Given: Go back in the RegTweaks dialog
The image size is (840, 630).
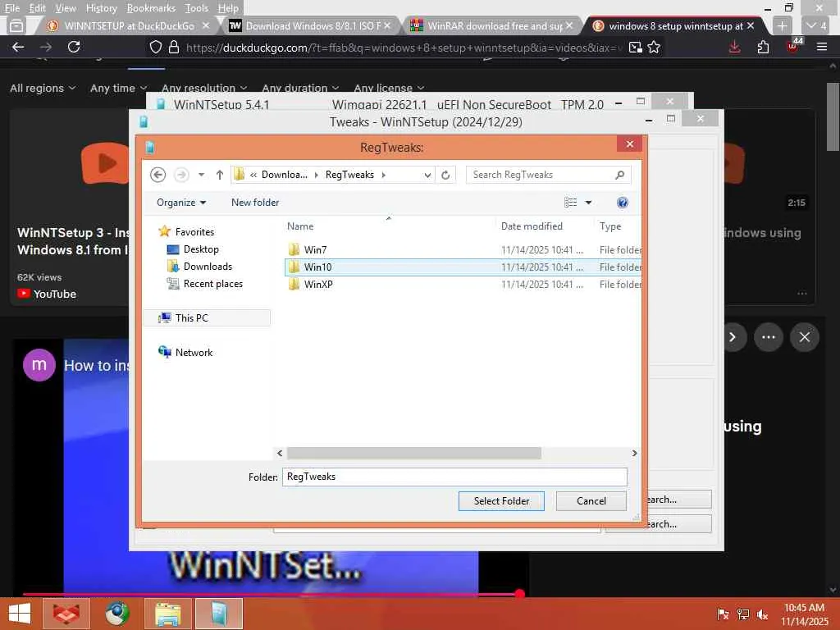Looking at the screenshot, I should pyautogui.click(x=157, y=175).
